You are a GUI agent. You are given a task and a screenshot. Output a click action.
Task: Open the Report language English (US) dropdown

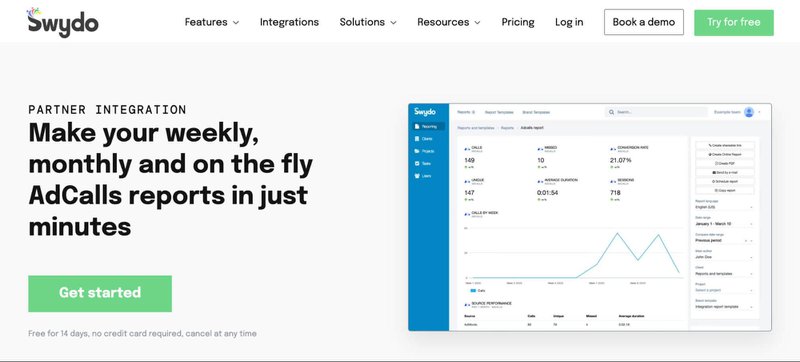724,208
